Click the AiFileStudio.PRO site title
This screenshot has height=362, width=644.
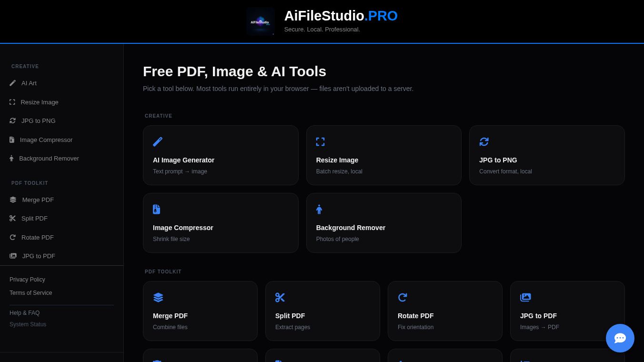341,16
